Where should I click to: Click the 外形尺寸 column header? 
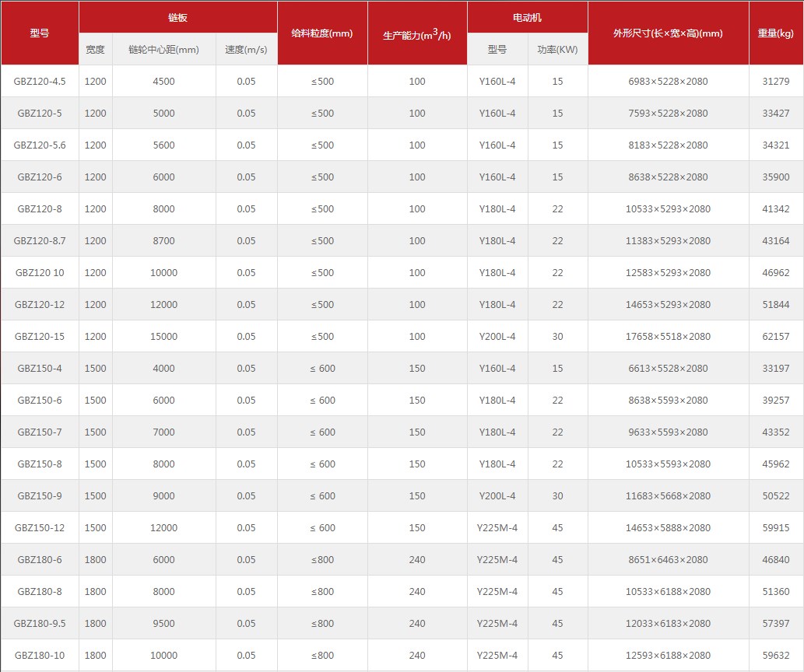click(x=668, y=33)
